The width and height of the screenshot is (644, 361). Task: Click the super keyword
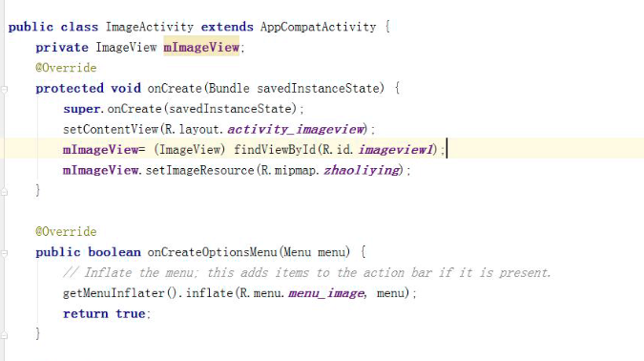[81, 110]
